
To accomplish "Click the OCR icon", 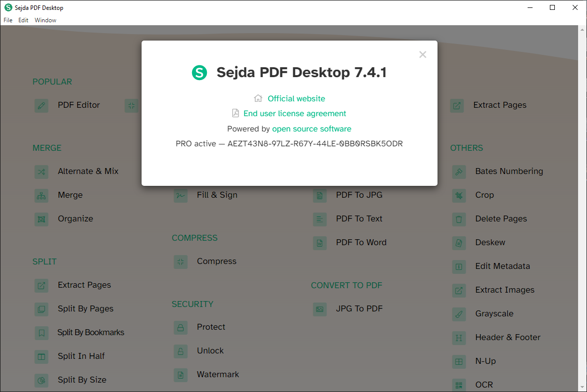I will click(459, 385).
